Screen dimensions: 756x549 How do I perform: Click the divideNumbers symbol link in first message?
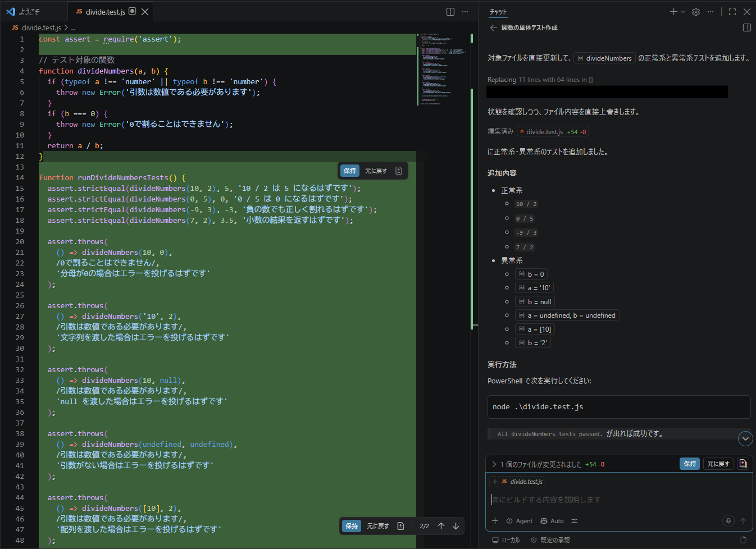tap(604, 58)
